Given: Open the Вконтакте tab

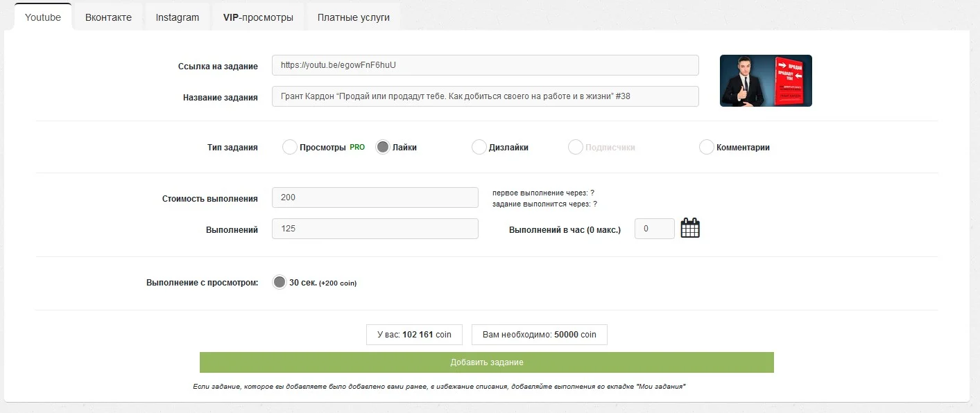Looking at the screenshot, I should tap(108, 17).
